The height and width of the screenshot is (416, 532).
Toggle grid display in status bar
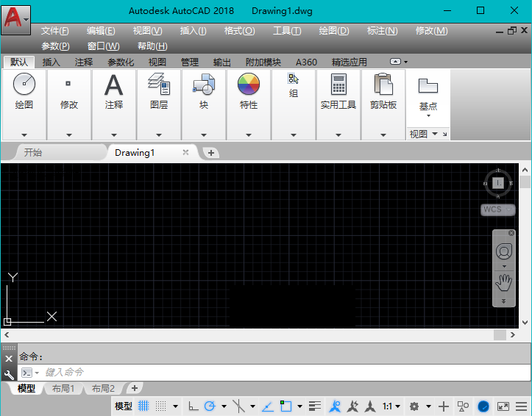144,406
